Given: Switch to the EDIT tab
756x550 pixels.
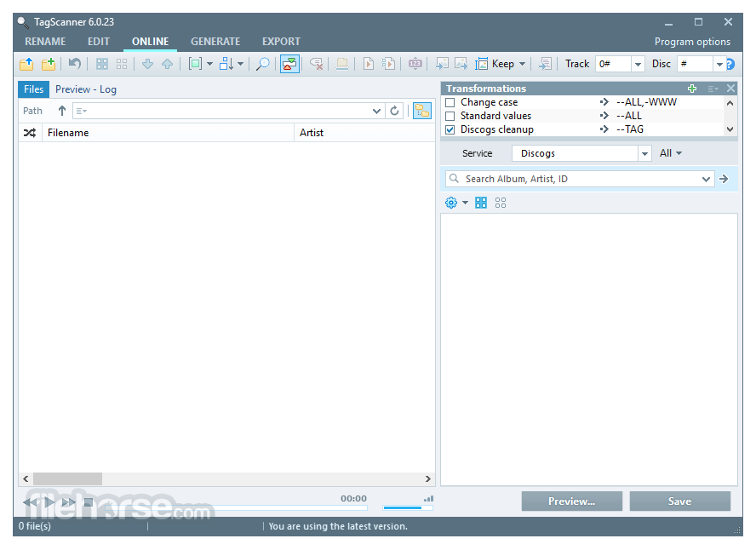Looking at the screenshot, I should (x=99, y=42).
